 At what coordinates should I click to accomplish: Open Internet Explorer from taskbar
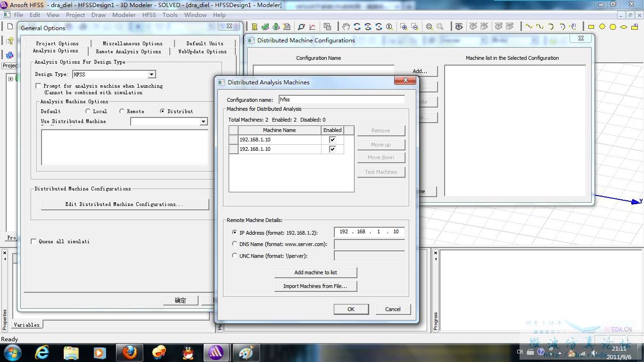(x=42, y=352)
